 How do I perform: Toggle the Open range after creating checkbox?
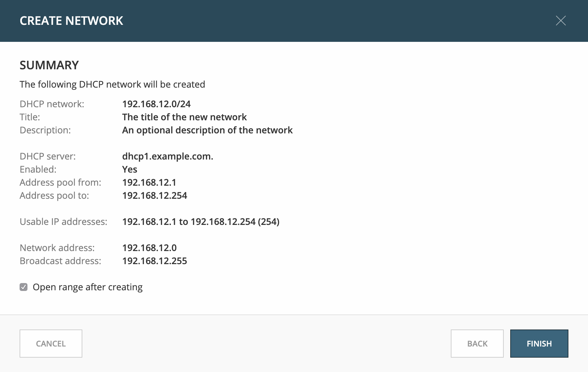24,287
